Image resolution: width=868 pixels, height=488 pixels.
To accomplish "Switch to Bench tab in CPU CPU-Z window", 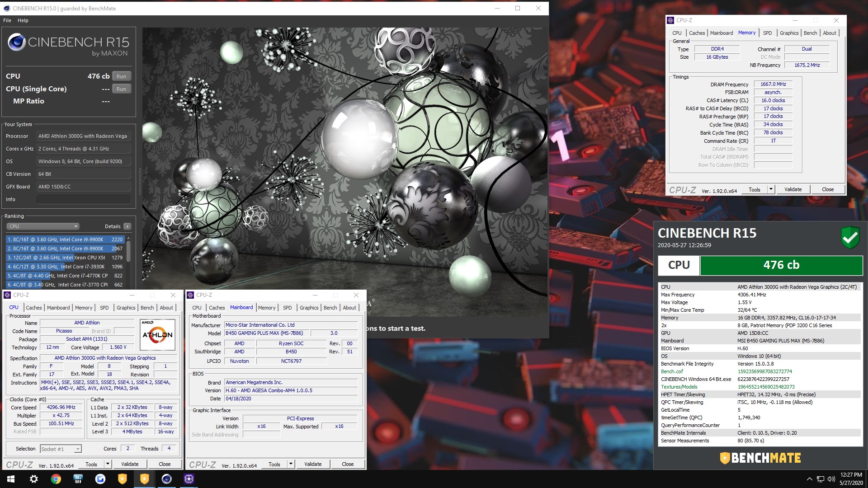I will 147,308.
